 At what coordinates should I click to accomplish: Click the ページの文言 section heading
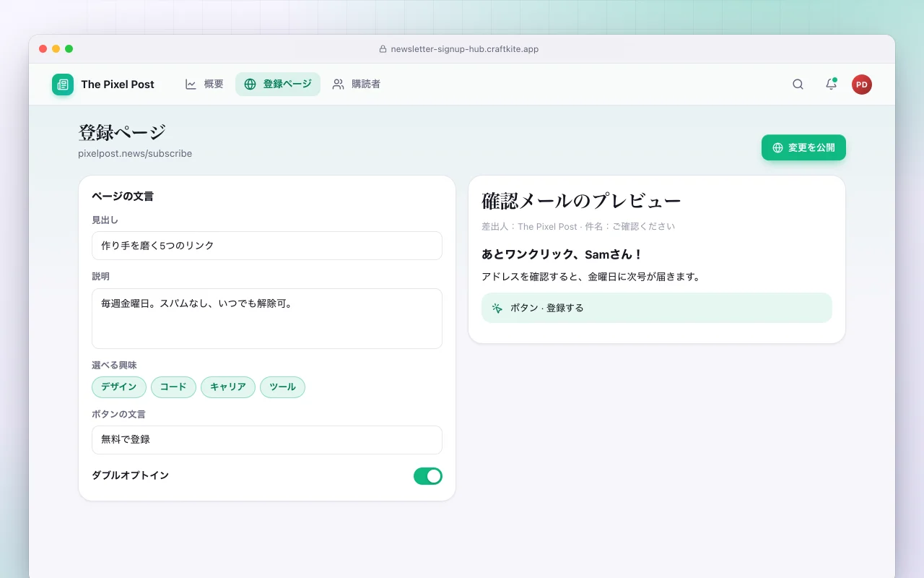click(123, 197)
